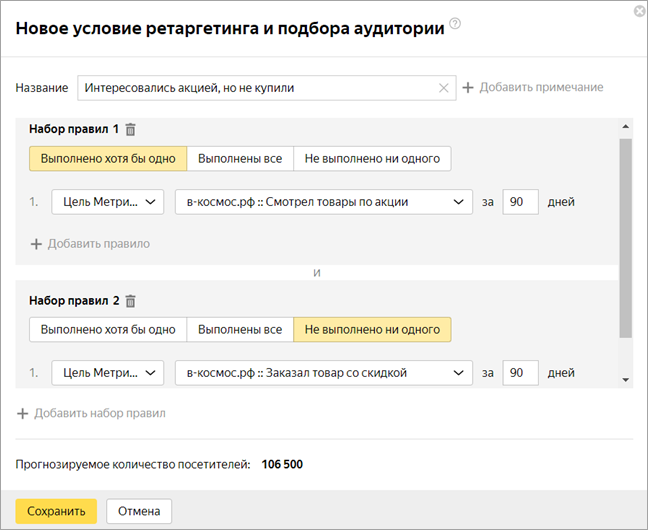This screenshot has height=530, width=648.
Task: Select 'Не выполнено ни одного' in rule set 1
Action: click(x=372, y=158)
